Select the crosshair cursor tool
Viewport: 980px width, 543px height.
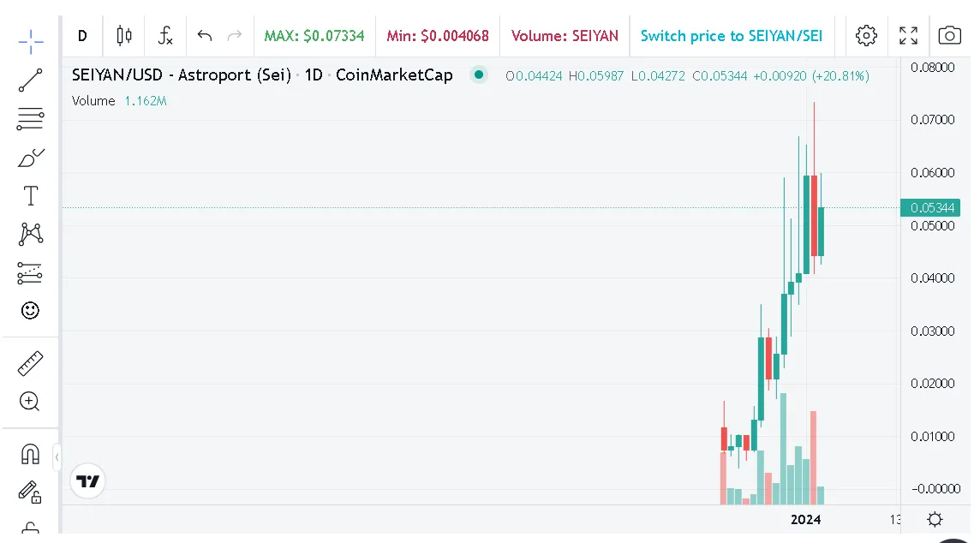[x=31, y=42]
